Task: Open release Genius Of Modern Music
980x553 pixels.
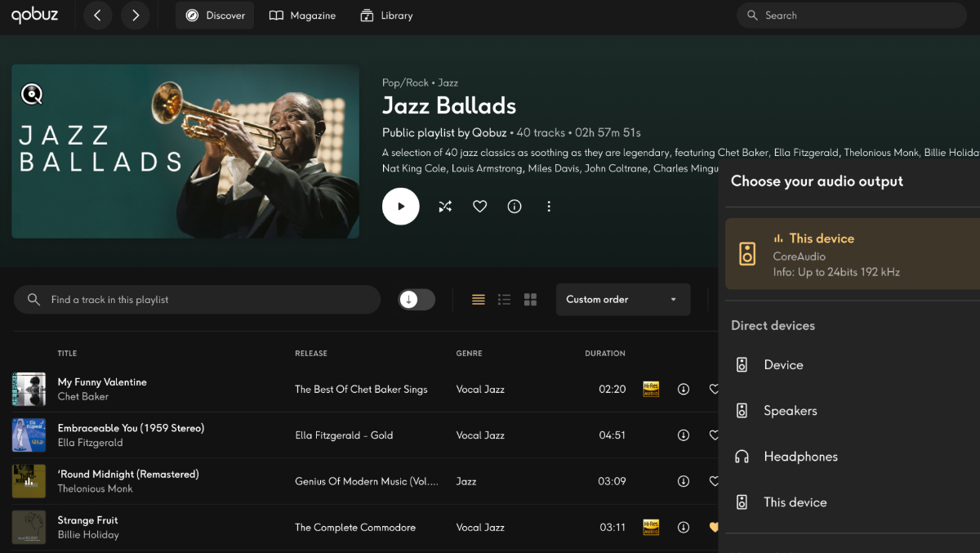Action: pos(367,481)
